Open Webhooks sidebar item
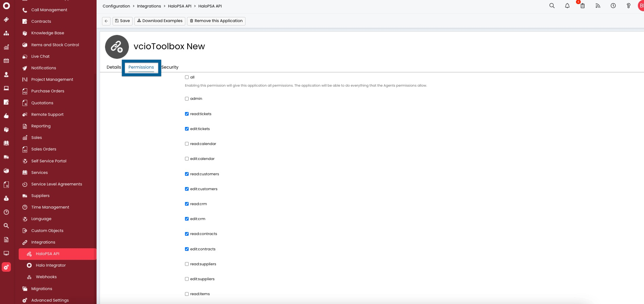Screen dimensions: 644x304 (46, 277)
